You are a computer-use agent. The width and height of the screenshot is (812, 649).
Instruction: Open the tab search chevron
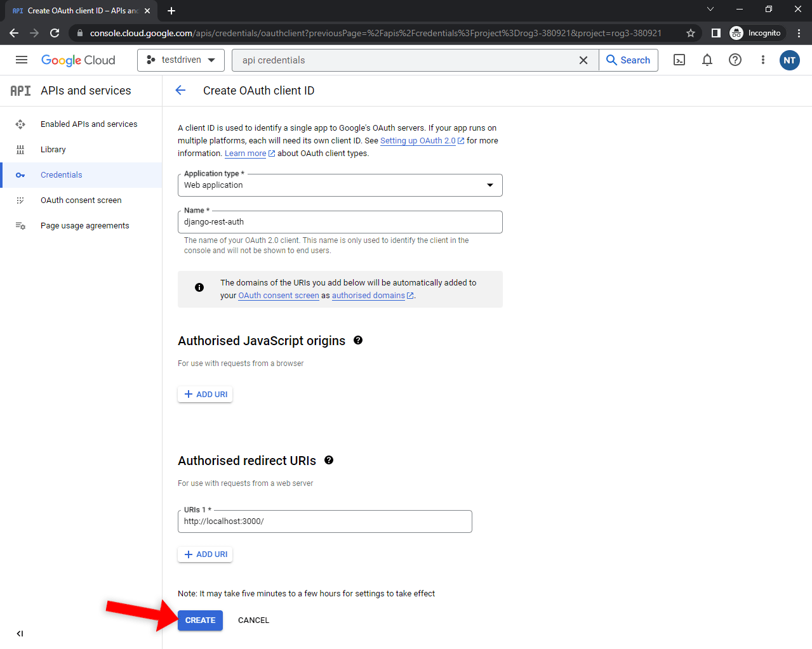pyautogui.click(x=710, y=9)
